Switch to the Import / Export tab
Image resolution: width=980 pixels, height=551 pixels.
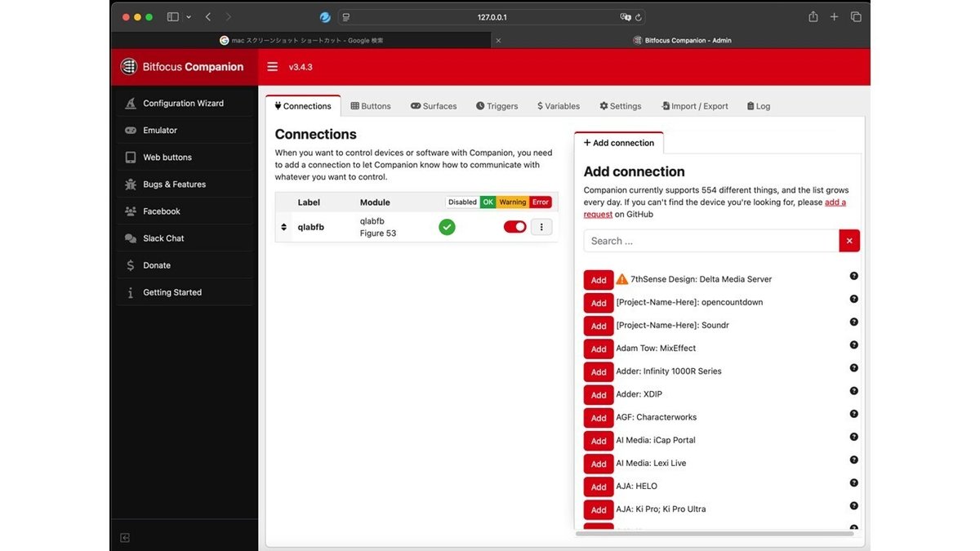(695, 106)
